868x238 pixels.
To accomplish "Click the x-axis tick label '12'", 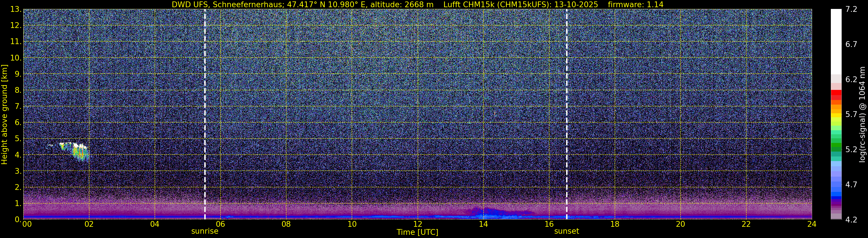I will click(417, 224).
